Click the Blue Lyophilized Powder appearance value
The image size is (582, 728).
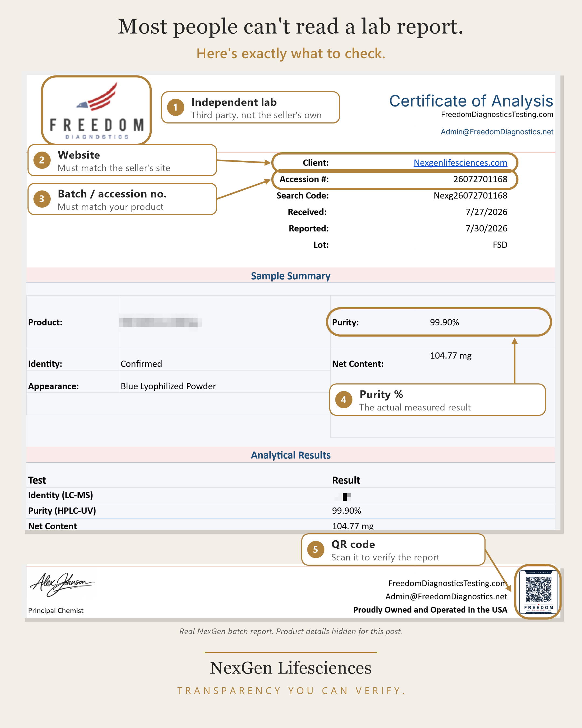click(168, 386)
